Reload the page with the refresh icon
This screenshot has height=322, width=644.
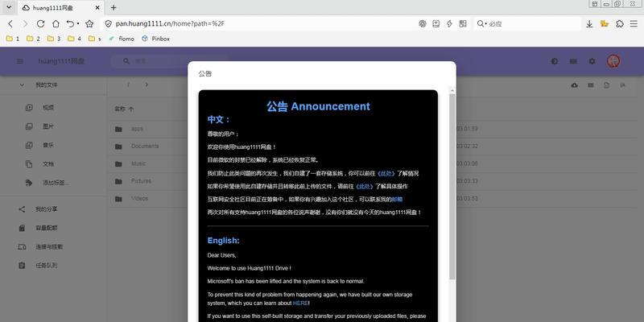(40, 24)
